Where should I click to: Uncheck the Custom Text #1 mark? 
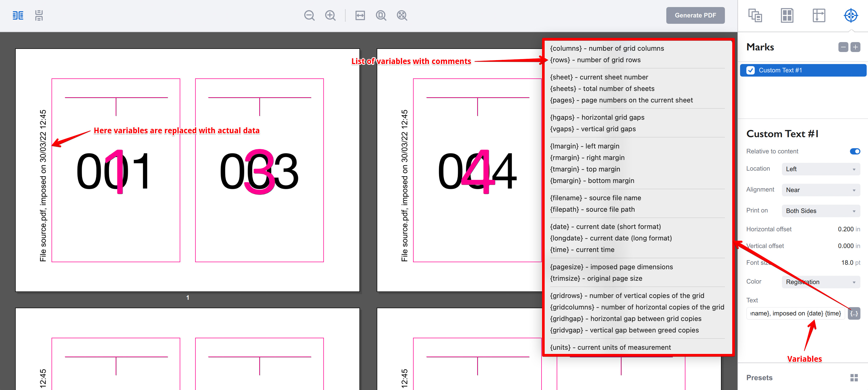click(751, 70)
